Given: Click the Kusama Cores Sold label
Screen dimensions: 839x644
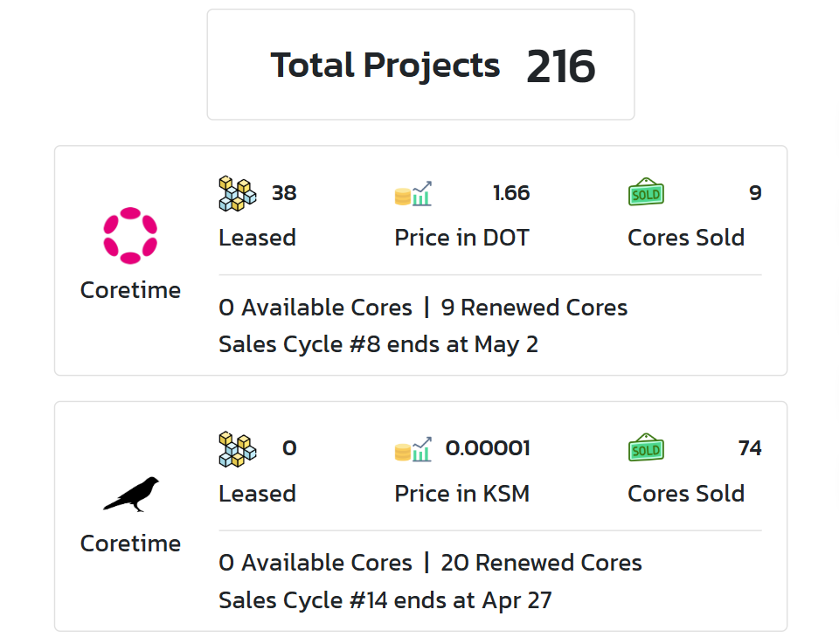Looking at the screenshot, I should [685, 494].
